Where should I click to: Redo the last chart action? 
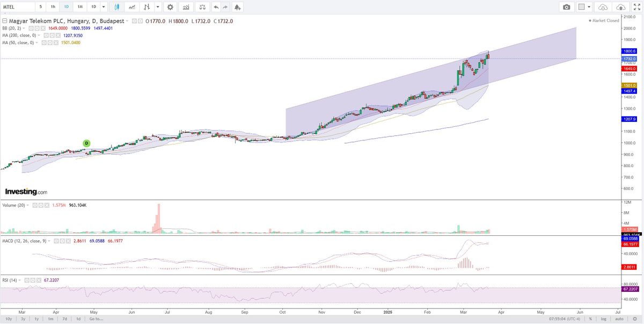click(x=224, y=7)
